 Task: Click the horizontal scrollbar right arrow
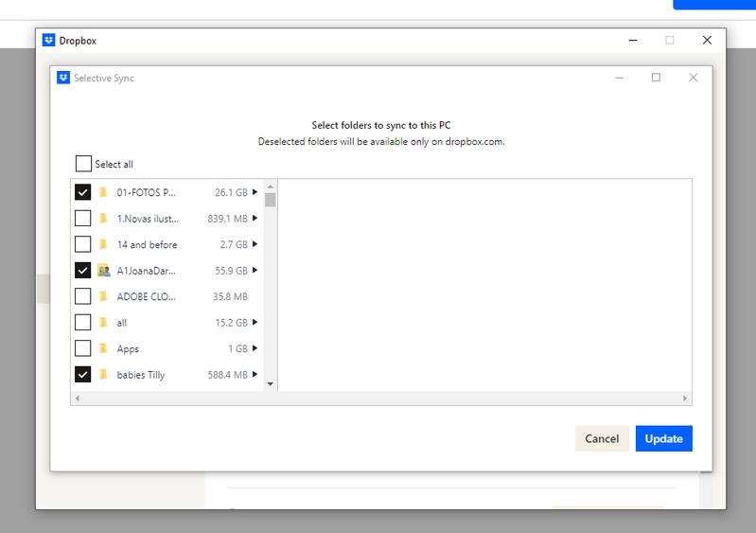(x=685, y=398)
